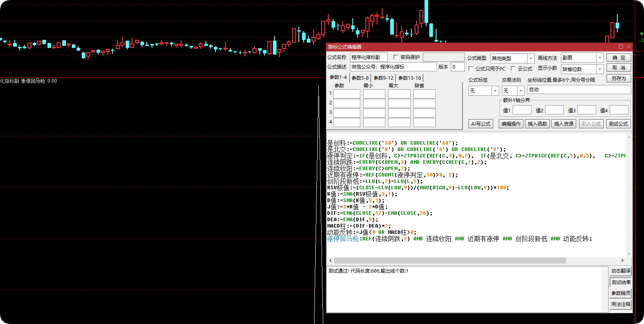Click the editor vertical scrollbar's down arrow

(x=629, y=254)
